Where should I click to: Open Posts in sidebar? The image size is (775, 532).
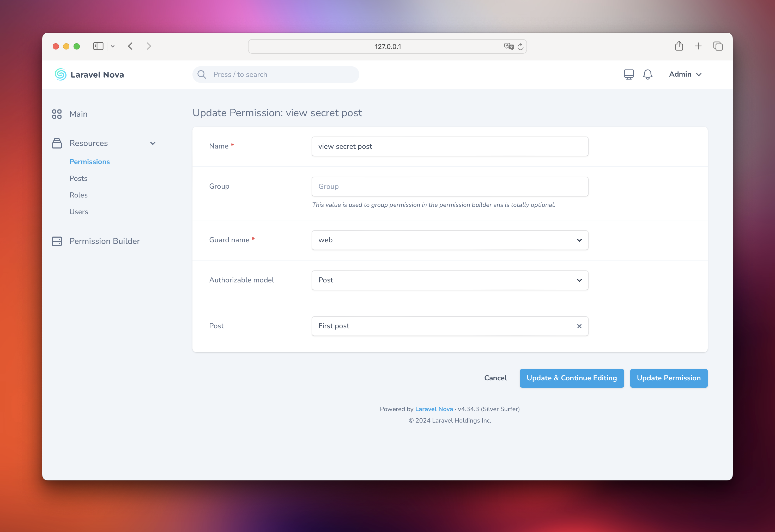pyautogui.click(x=78, y=178)
